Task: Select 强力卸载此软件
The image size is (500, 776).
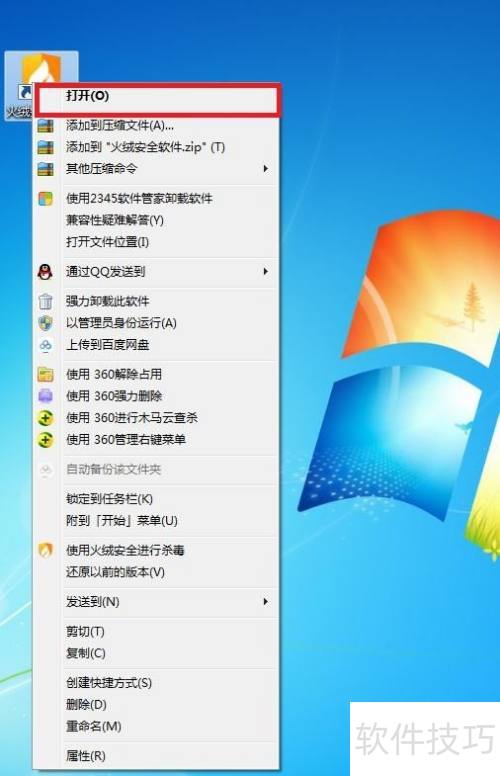Action: tap(156, 301)
